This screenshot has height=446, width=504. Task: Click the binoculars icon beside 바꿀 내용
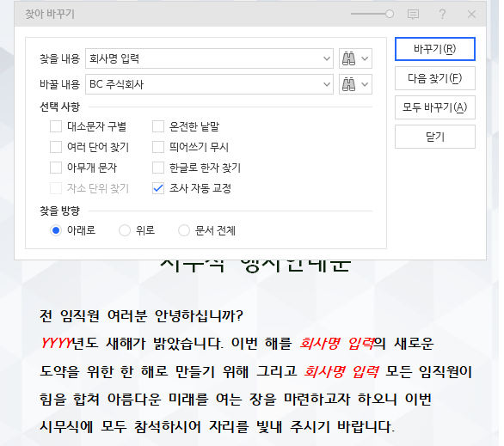pos(348,84)
